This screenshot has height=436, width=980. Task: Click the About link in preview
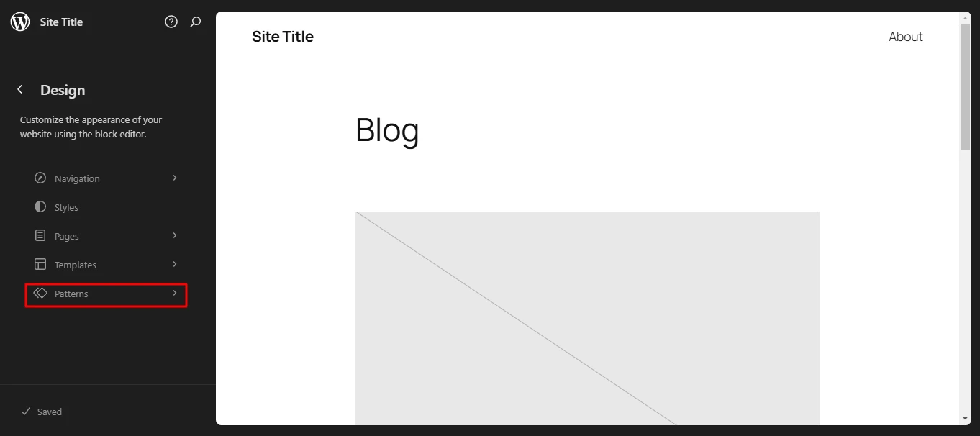pos(905,37)
